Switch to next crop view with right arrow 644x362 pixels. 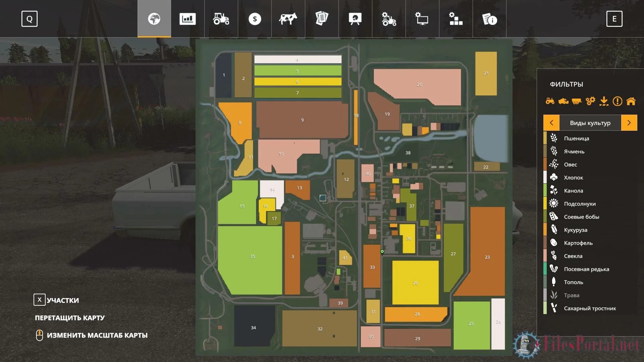point(629,123)
